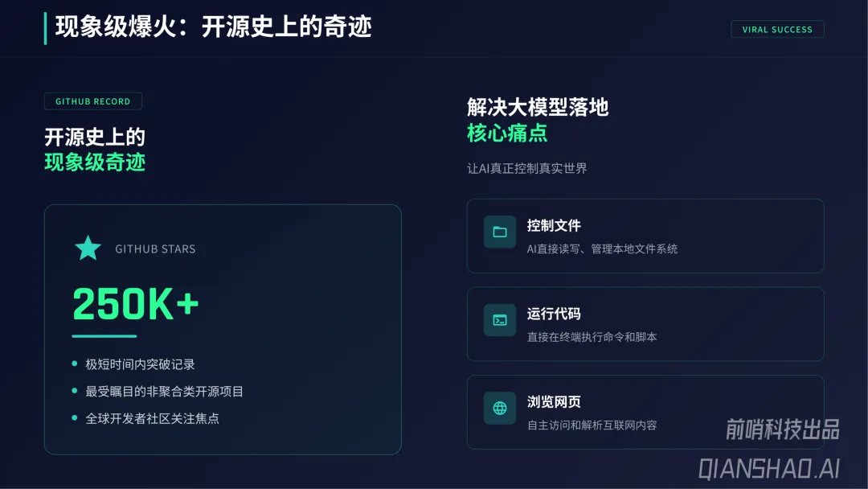Click the bullet 全球开发者社区关注焦点
Viewport: 868px width, 489px height.
(152, 418)
